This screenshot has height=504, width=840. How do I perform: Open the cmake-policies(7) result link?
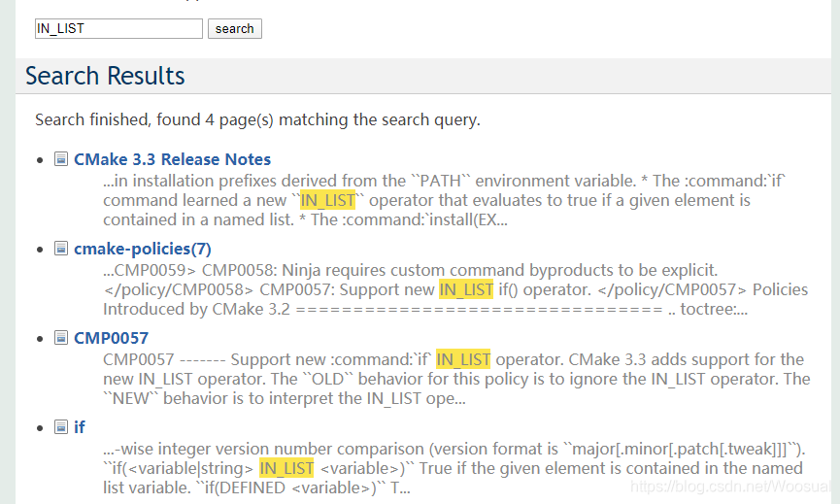pyautogui.click(x=143, y=249)
